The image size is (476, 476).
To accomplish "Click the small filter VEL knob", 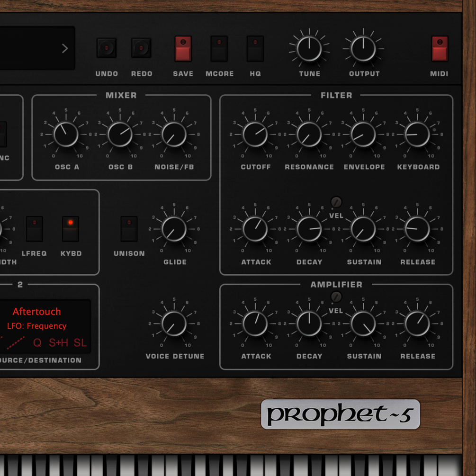I will [x=336, y=202].
